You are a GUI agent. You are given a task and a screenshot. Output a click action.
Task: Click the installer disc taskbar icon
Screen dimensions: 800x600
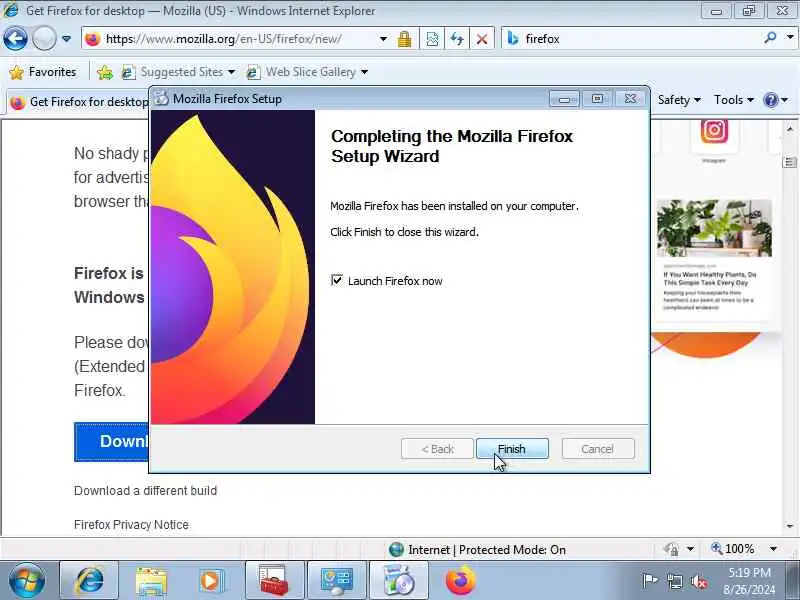click(398, 581)
